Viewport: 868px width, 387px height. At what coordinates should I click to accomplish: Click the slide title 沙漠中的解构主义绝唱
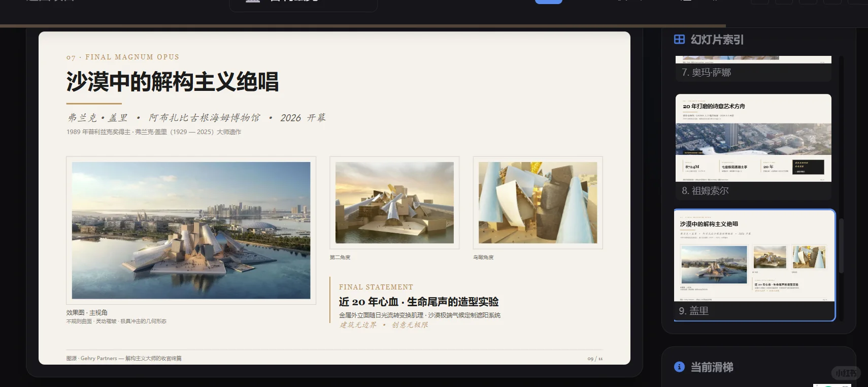pos(173,82)
